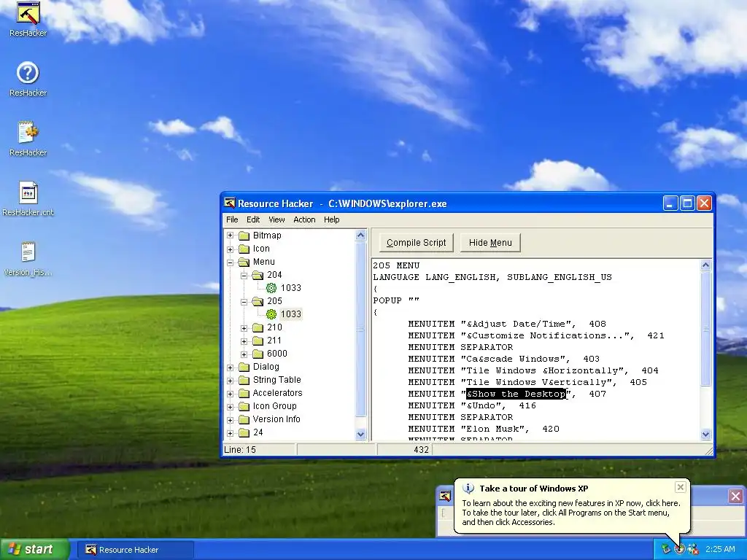Click script editor scrollbar up arrow

(x=705, y=265)
